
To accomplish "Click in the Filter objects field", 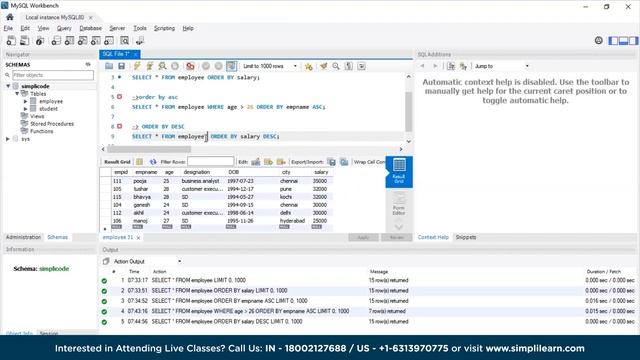I will pyautogui.click(x=53, y=75).
